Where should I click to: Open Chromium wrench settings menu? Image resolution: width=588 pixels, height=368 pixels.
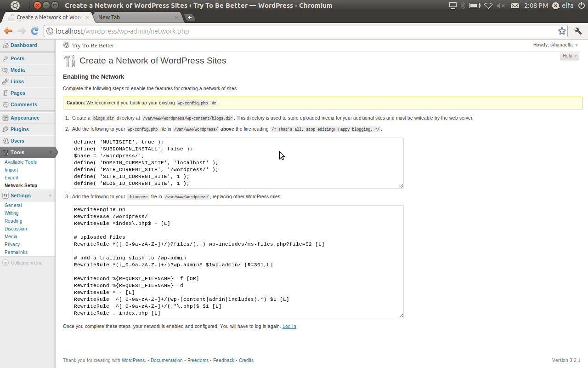(578, 31)
